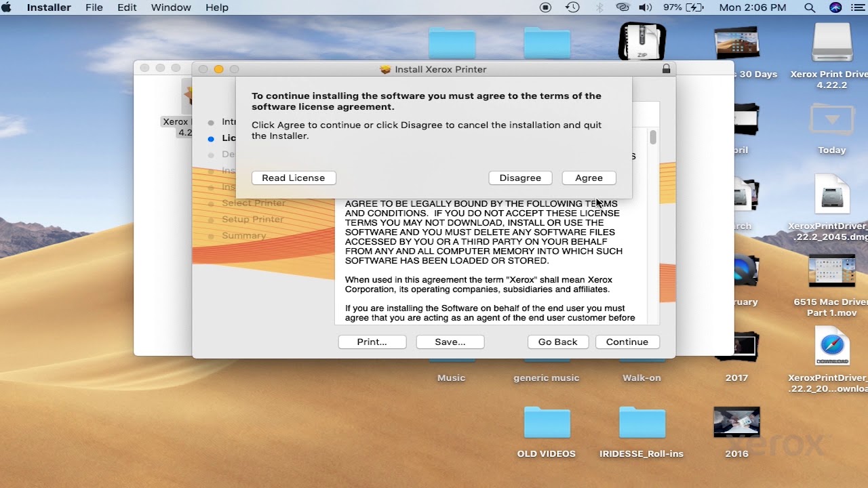Image resolution: width=868 pixels, height=488 pixels.
Task: Select the blue folder left of the ZIP icon
Action: click(547, 43)
